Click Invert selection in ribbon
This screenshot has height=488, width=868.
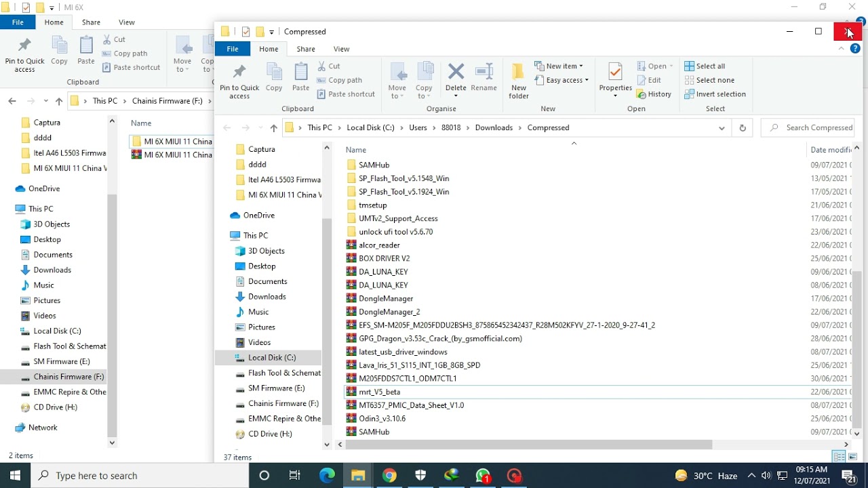point(715,94)
